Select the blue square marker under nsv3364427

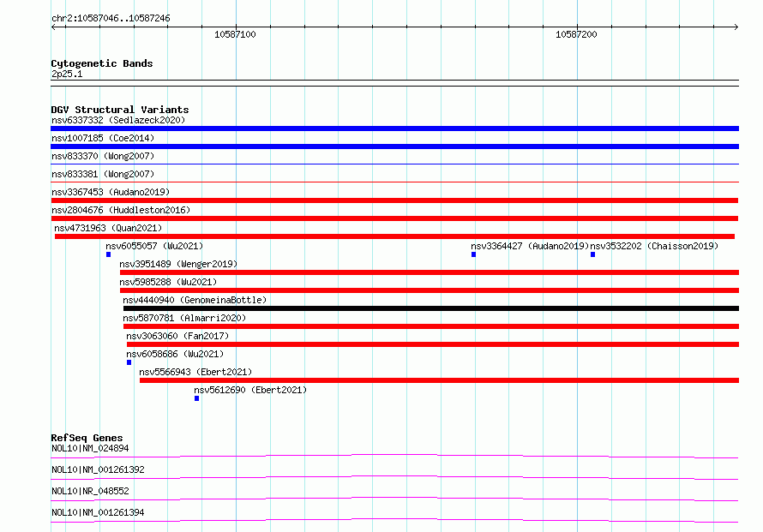click(473, 254)
